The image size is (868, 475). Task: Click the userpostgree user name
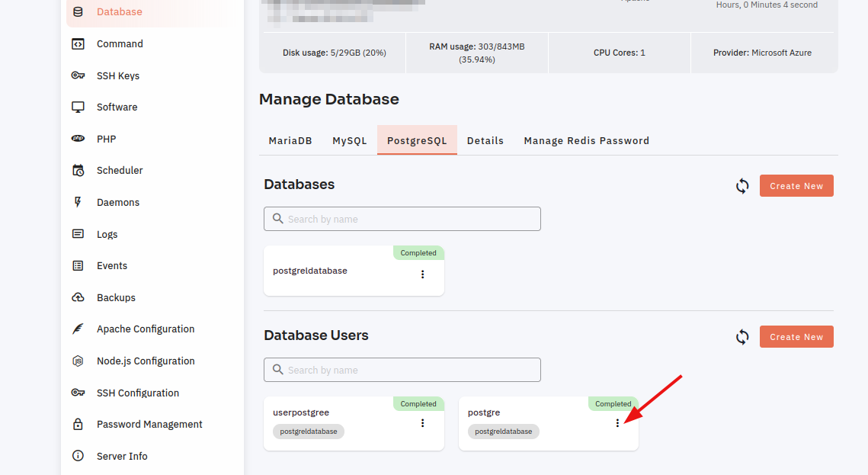tap(301, 412)
